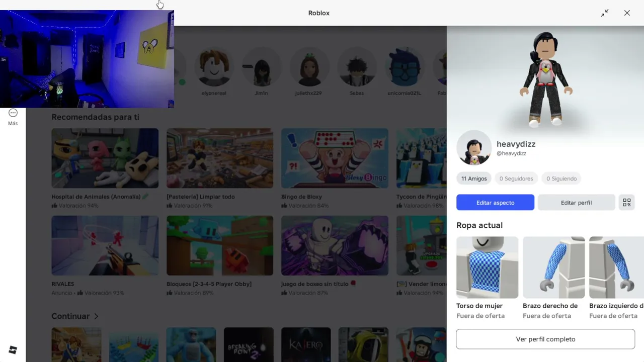644x362 pixels.
Task: Click the 'juliethx229' friend name
Action: coord(308,93)
